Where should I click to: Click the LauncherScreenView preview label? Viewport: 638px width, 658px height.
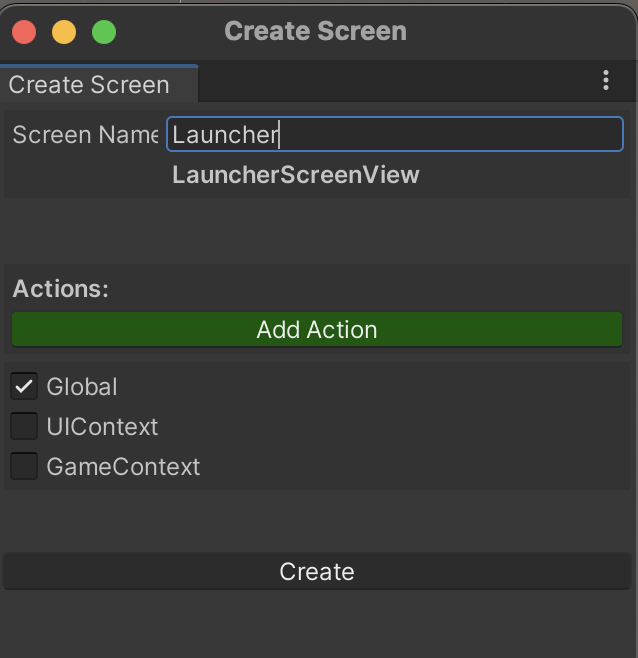coord(296,175)
